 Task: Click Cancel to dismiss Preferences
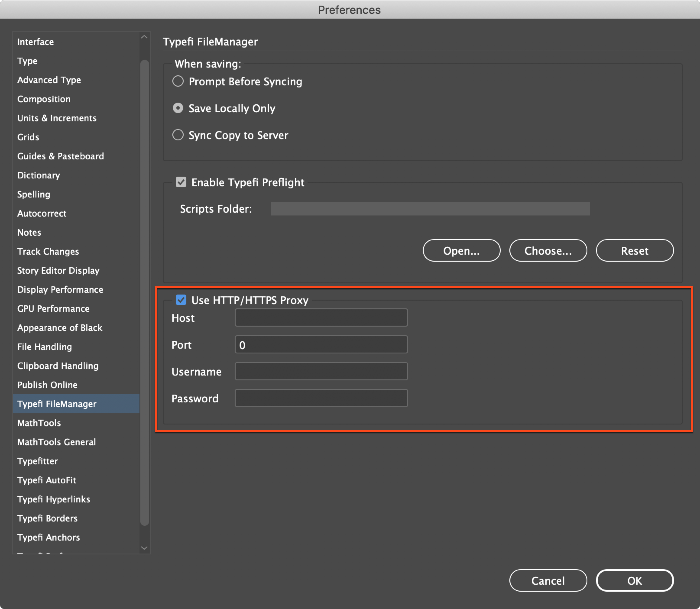[548, 580]
